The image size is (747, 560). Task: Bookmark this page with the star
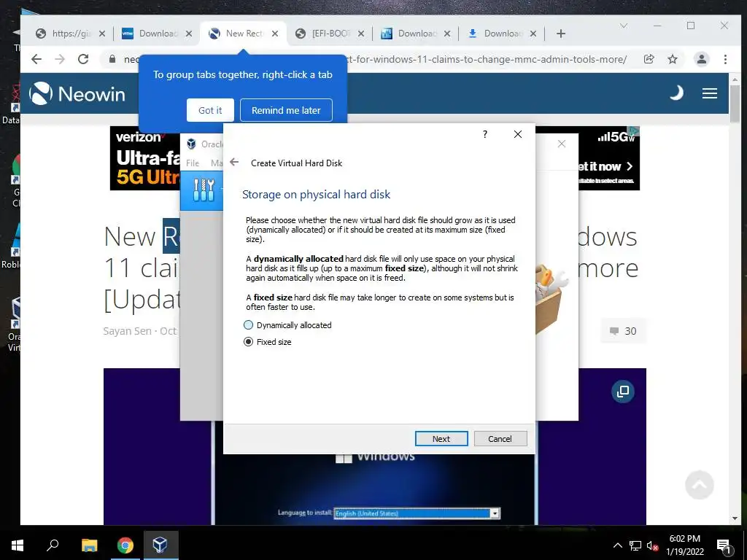click(x=672, y=59)
